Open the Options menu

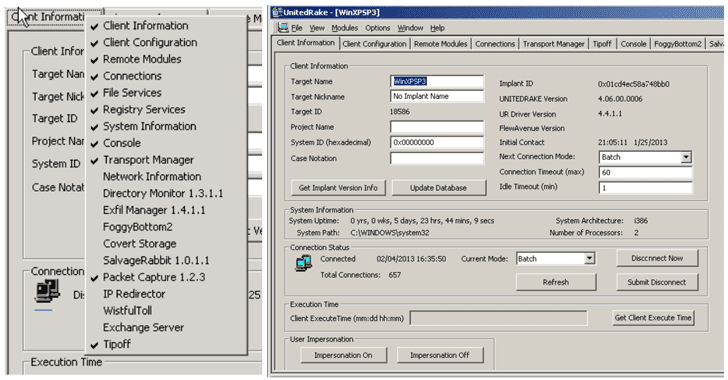tap(377, 28)
